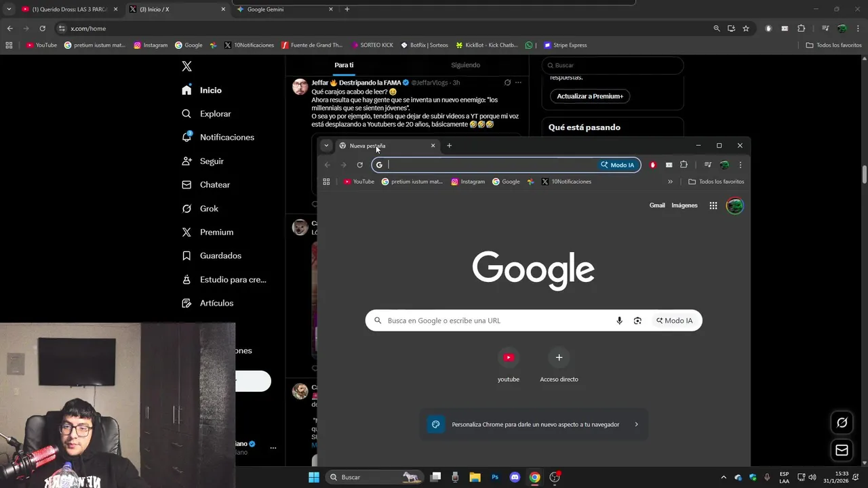Start voice search with the microphone icon
868x488 pixels.
(x=619, y=321)
